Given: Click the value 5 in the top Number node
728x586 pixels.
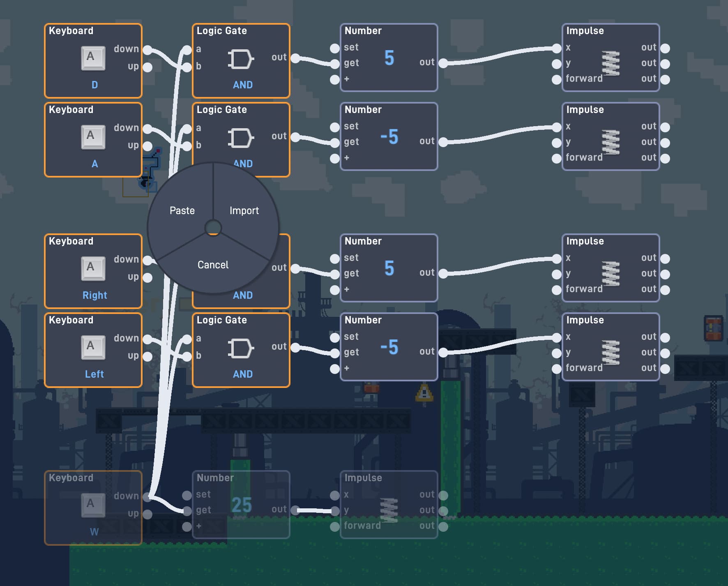Looking at the screenshot, I should [x=389, y=58].
